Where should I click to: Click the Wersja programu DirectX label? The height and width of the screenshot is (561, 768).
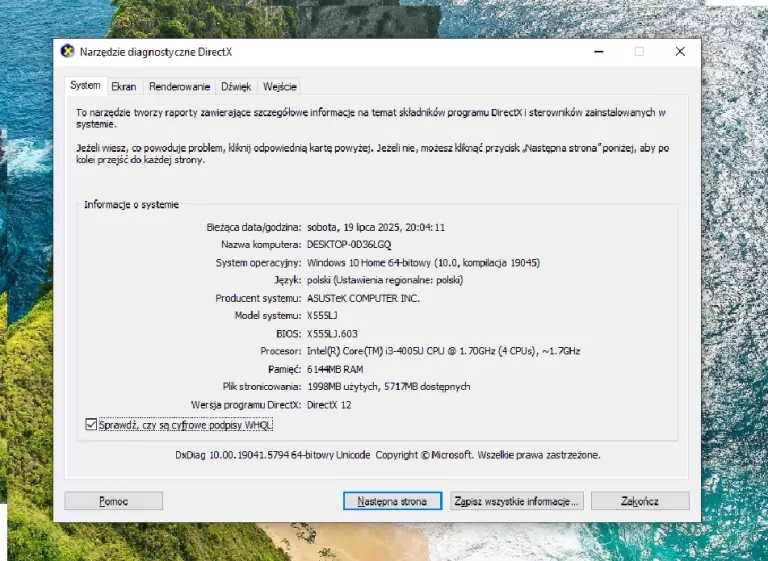(x=246, y=405)
